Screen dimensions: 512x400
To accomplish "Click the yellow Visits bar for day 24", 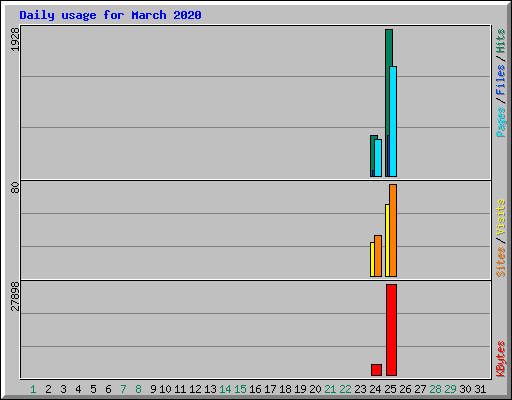I will click(x=372, y=259).
